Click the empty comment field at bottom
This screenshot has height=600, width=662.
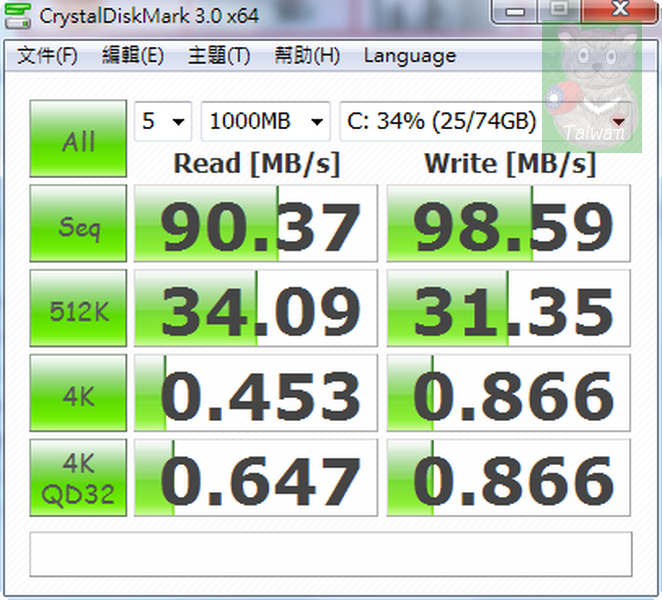point(331,554)
